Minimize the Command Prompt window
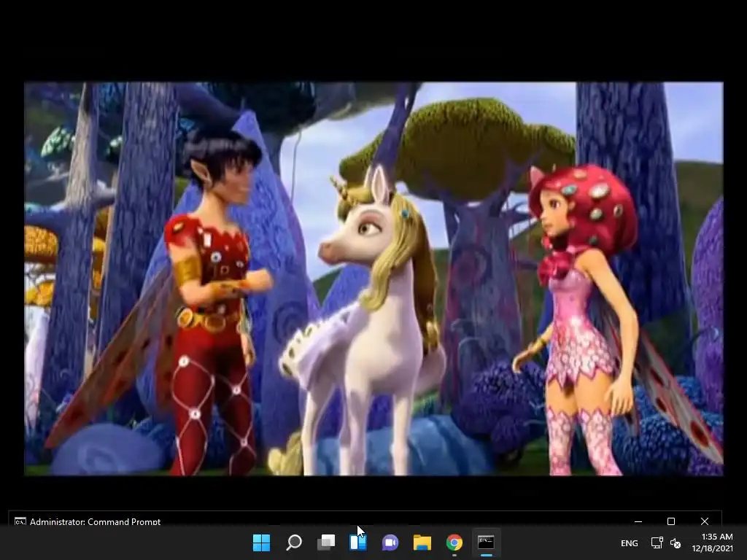Screen dimensions: 747x560 pyautogui.click(x=638, y=521)
